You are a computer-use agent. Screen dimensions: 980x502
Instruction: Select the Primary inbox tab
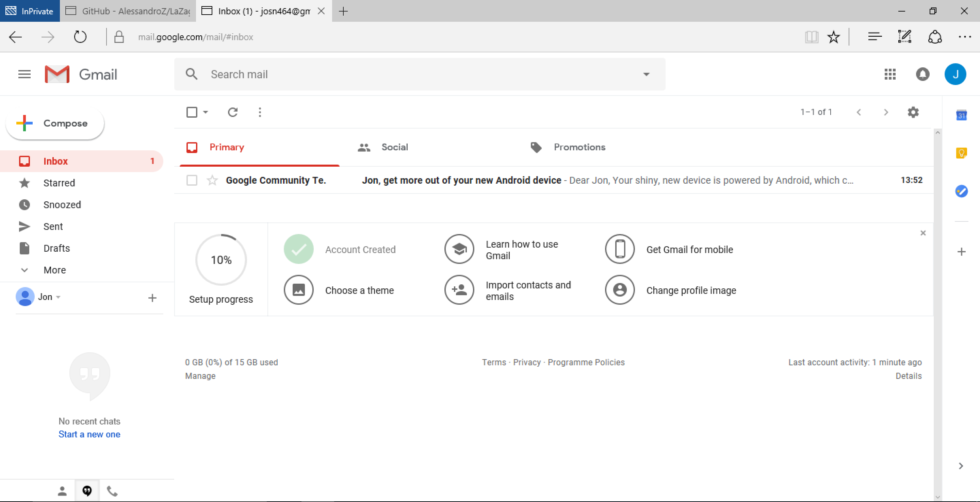(227, 147)
